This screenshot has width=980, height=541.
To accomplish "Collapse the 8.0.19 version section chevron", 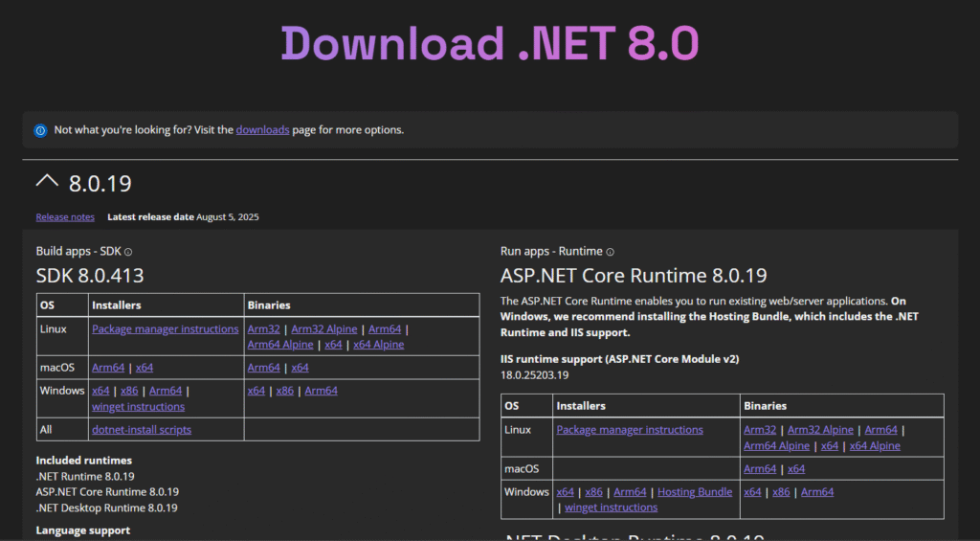I will [x=46, y=182].
